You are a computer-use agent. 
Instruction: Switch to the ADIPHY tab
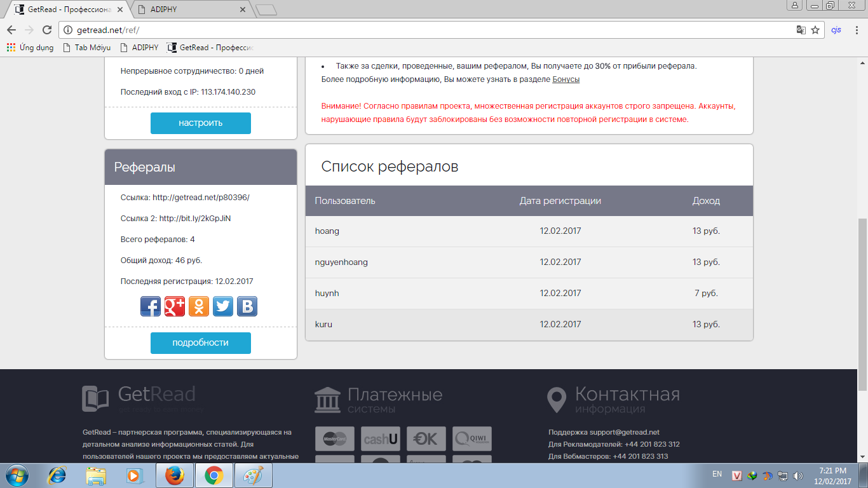(192, 10)
